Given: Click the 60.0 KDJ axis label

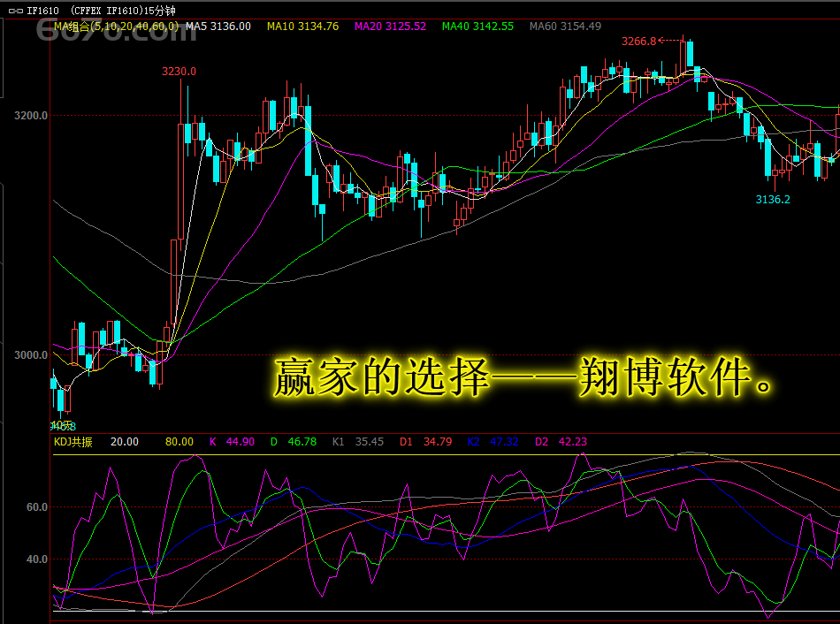Looking at the screenshot, I should pyautogui.click(x=37, y=507).
